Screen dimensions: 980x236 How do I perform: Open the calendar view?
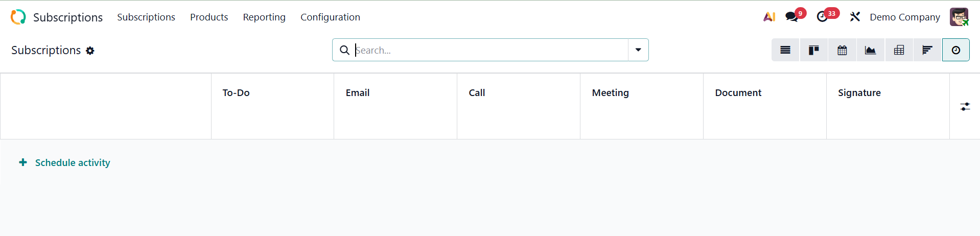coord(842,50)
